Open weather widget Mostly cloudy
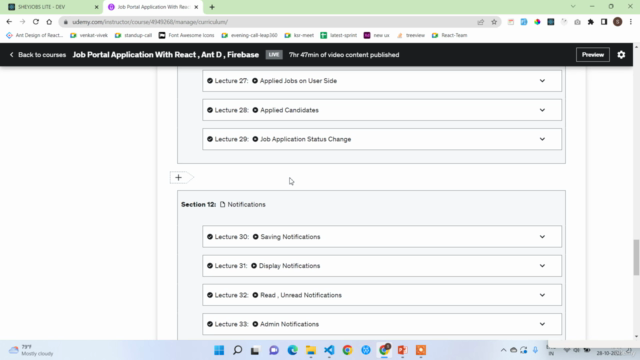 pyautogui.click(x=31, y=350)
